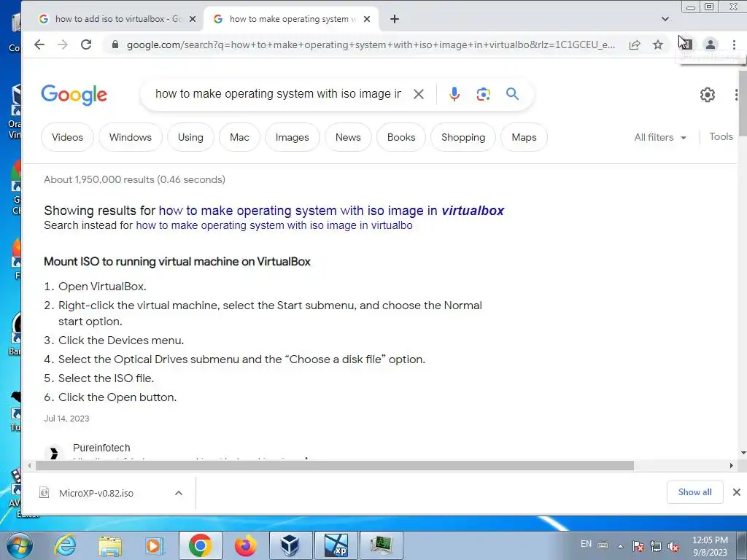
Task: Close the 'how to make operating system' tab
Action: pyautogui.click(x=367, y=19)
